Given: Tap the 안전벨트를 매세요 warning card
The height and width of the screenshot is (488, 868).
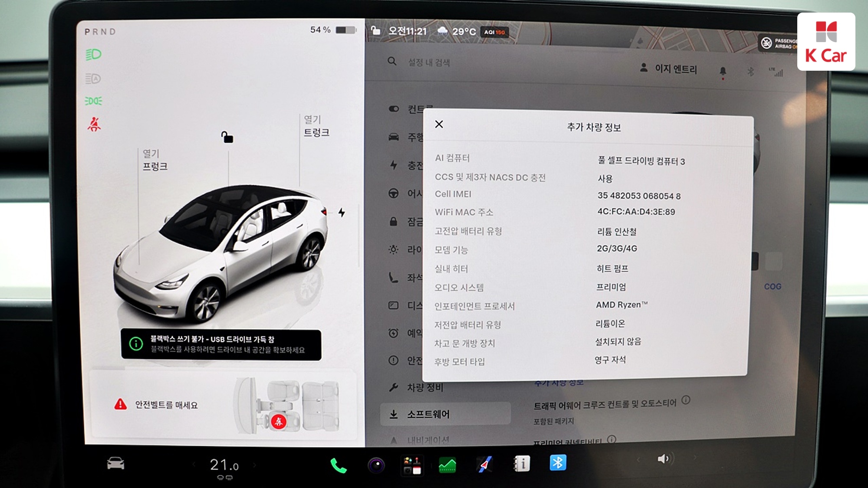Looking at the screenshot, I should [223, 405].
